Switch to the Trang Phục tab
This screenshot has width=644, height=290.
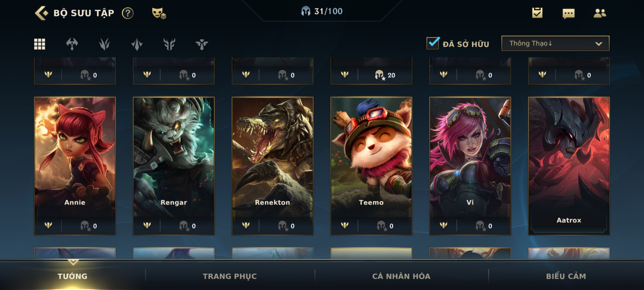[x=230, y=276]
